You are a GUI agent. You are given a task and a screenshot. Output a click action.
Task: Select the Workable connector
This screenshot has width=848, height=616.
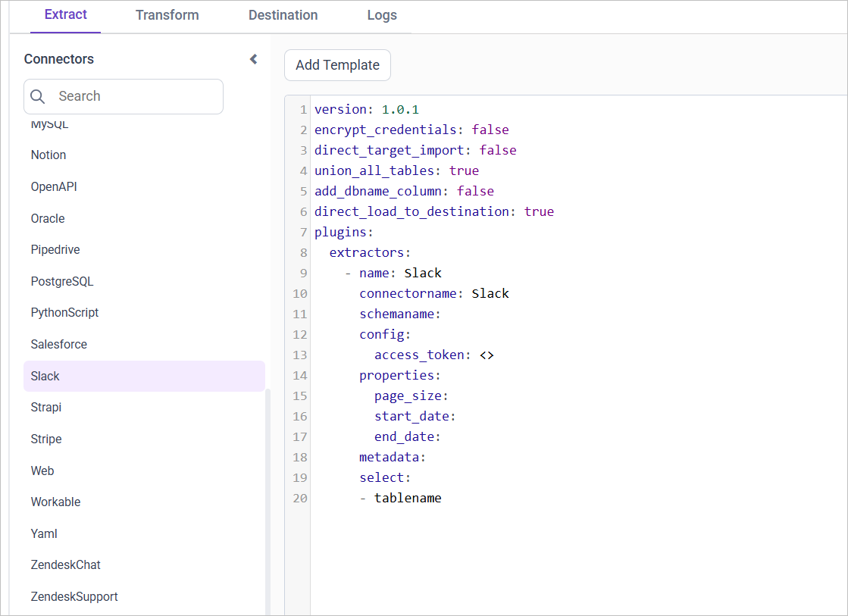coord(55,502)
